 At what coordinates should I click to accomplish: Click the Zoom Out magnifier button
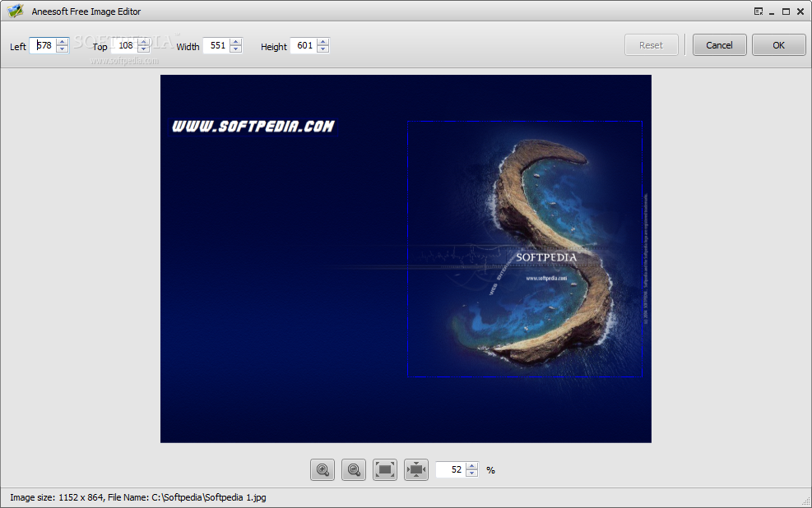tap(354, 469)
